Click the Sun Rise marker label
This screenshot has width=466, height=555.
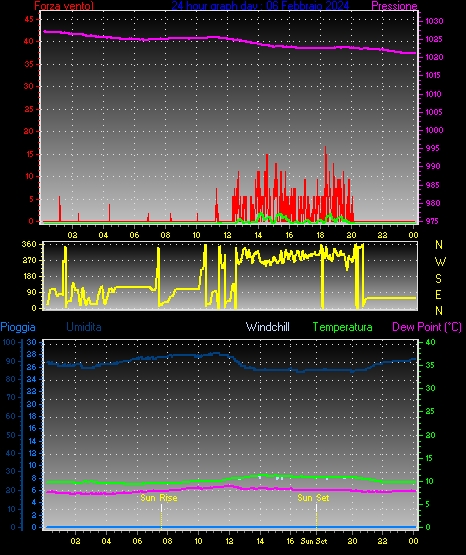[159, 498]
